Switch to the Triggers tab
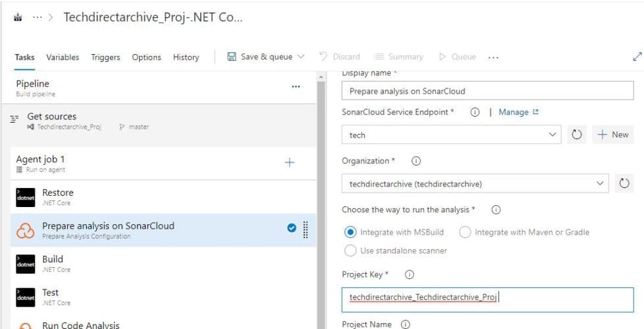The height and width of the screenshot is (329, 644). point(105,57)
